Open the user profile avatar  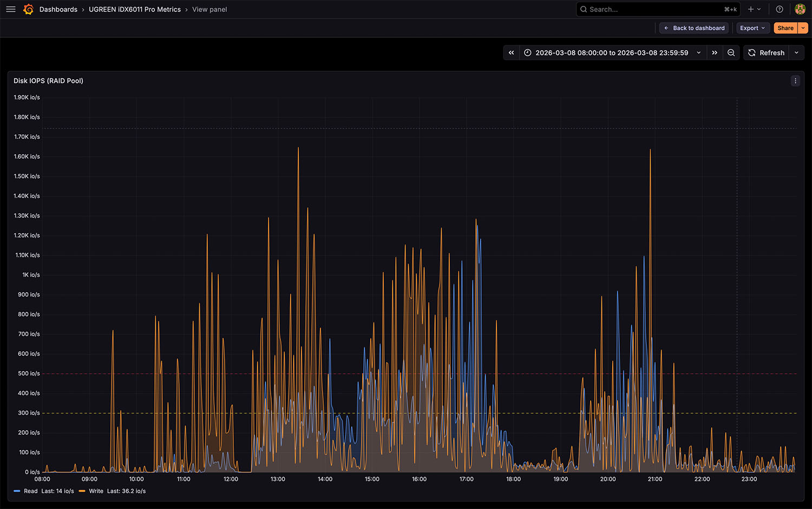click(x=800, y=9)
